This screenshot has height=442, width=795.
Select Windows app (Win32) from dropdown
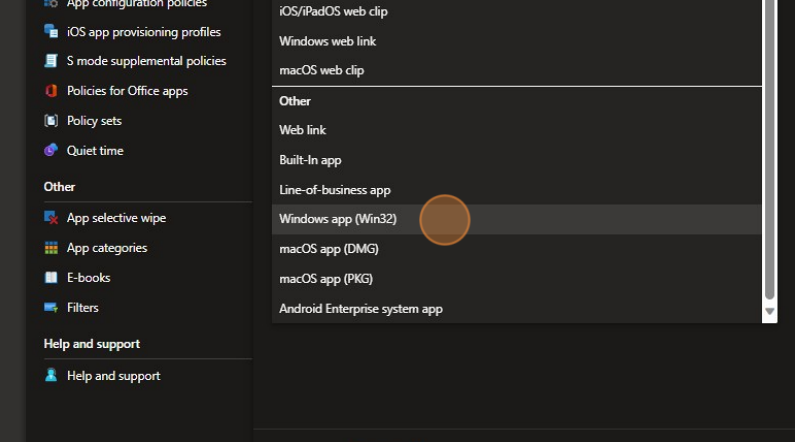[x=337, y=219]
